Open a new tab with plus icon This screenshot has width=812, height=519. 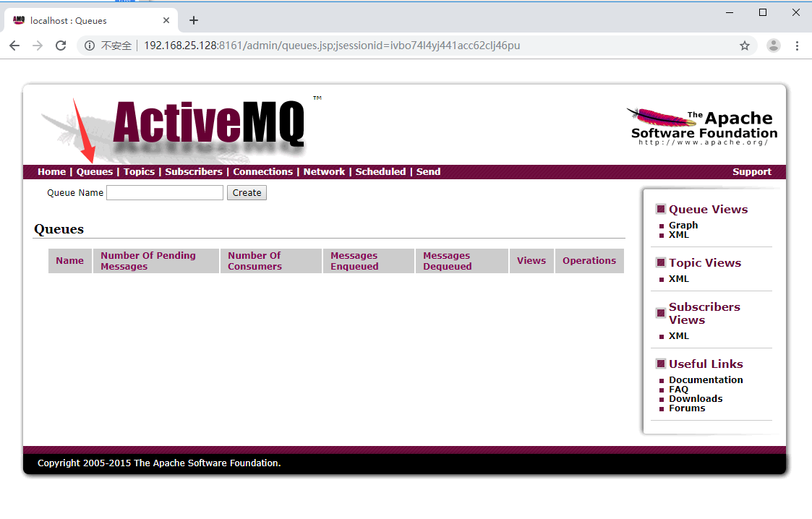pyautogui.click(x=194, y=20)
